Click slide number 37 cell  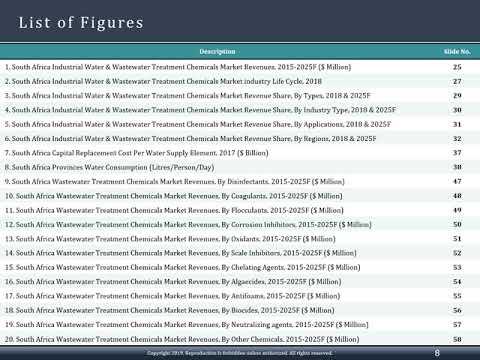pyautogui.click(x=457, y=153)
